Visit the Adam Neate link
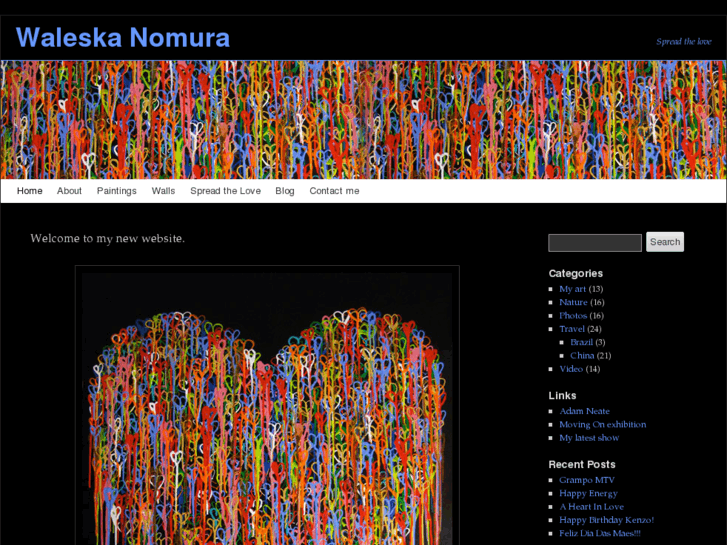The width and height of the screenshot is (727, 545). point(584,411)
